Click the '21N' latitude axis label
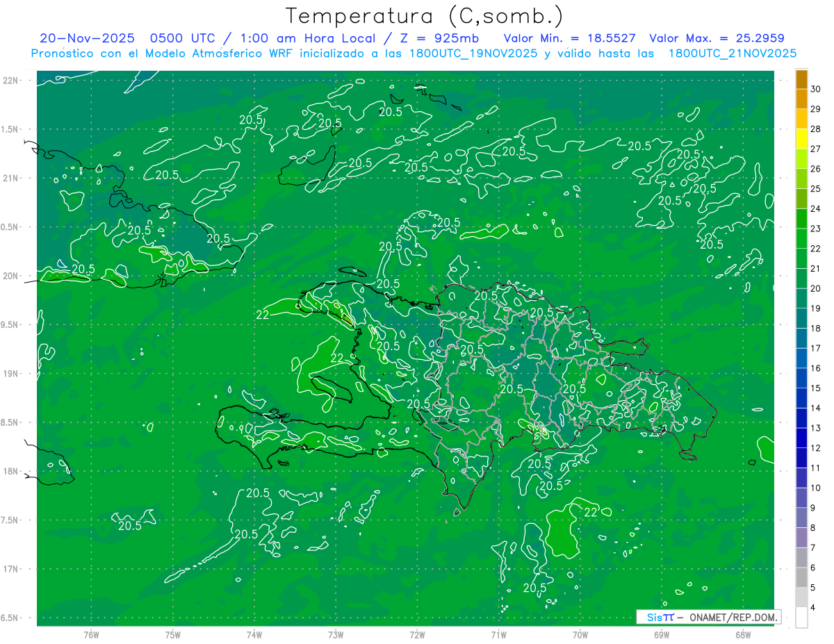 tap(12, 179)
